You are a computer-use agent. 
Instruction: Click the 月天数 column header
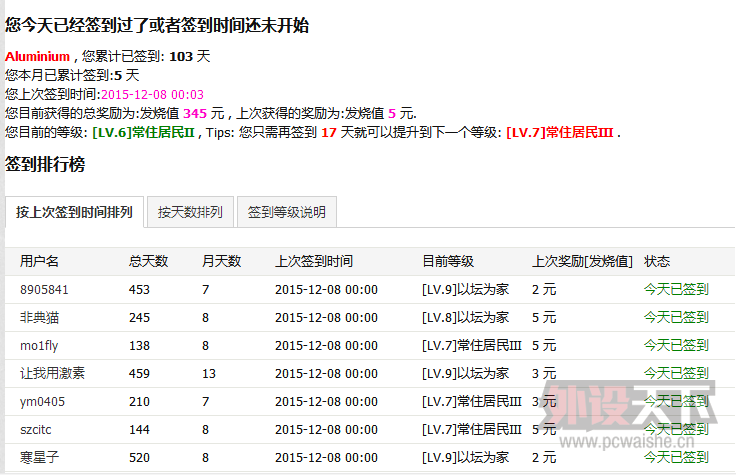pos(221,261)
